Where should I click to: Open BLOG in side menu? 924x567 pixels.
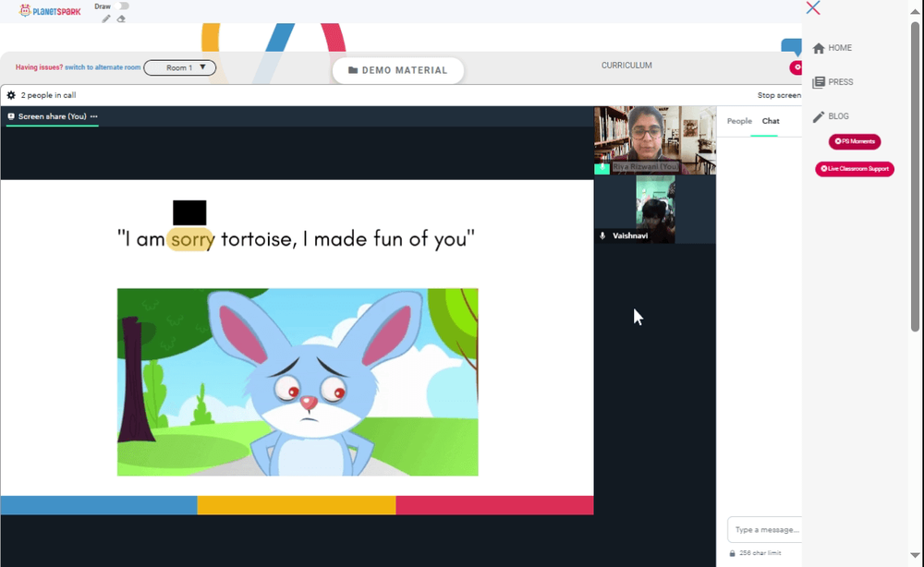(x=831, y=116)
